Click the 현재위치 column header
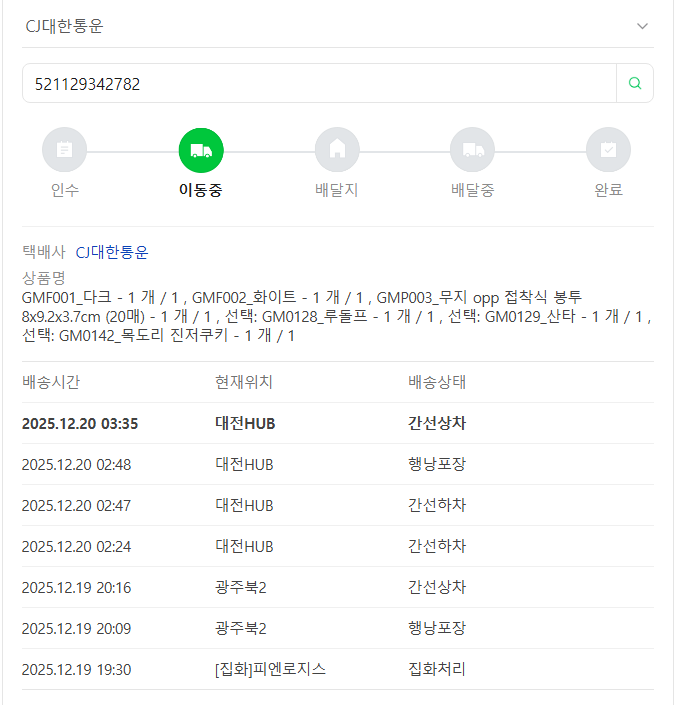Image resolution: width=676 pixels, height=705 pixels. point(244,382)
